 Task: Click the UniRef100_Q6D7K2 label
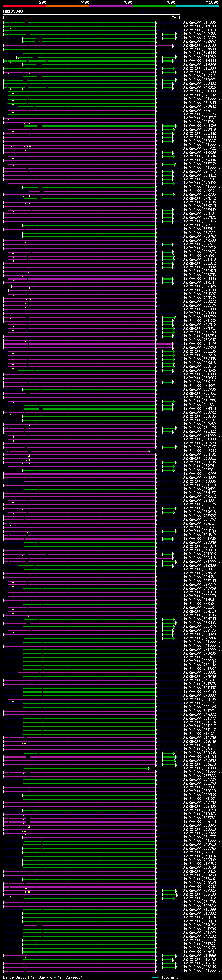coord(199,412)
